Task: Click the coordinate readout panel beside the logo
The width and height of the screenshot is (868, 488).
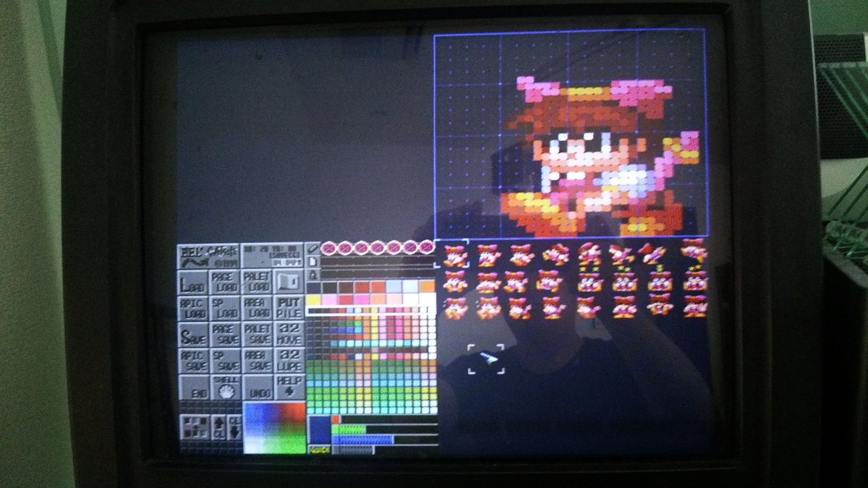Action: tap(272, 256)
